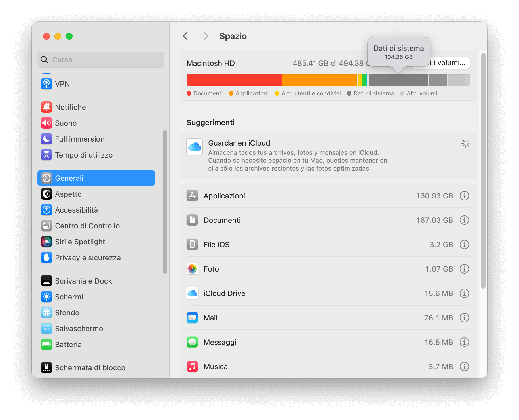Show info for Messaggi storage

point(464,342)
